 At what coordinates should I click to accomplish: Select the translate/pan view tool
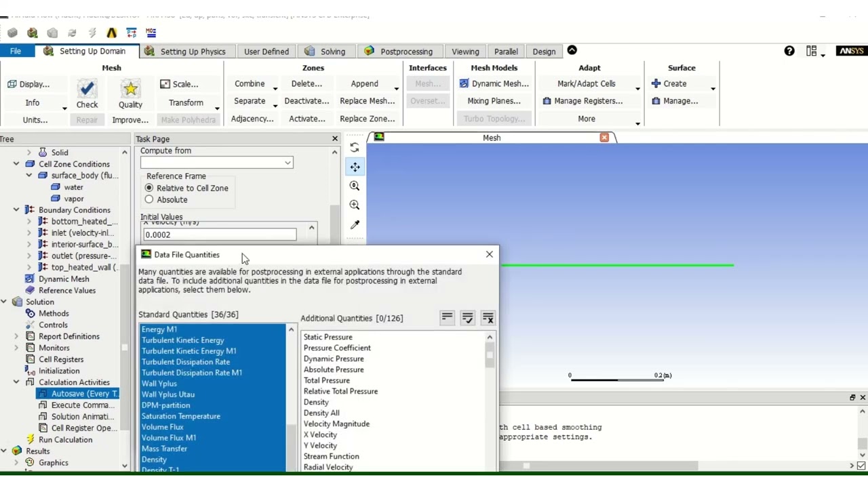pyautogui.click(x=355, y=167)
